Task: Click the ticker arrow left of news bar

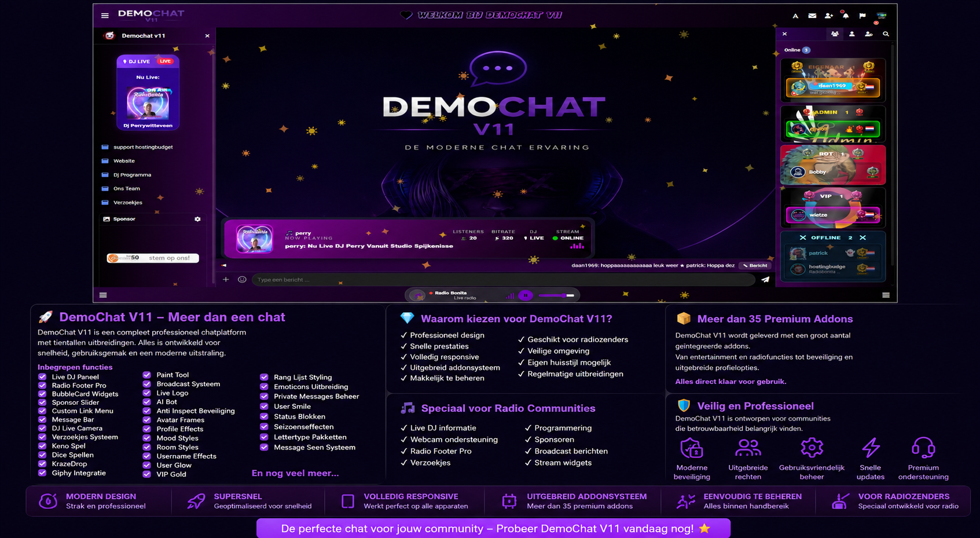Action: [224, 266]
